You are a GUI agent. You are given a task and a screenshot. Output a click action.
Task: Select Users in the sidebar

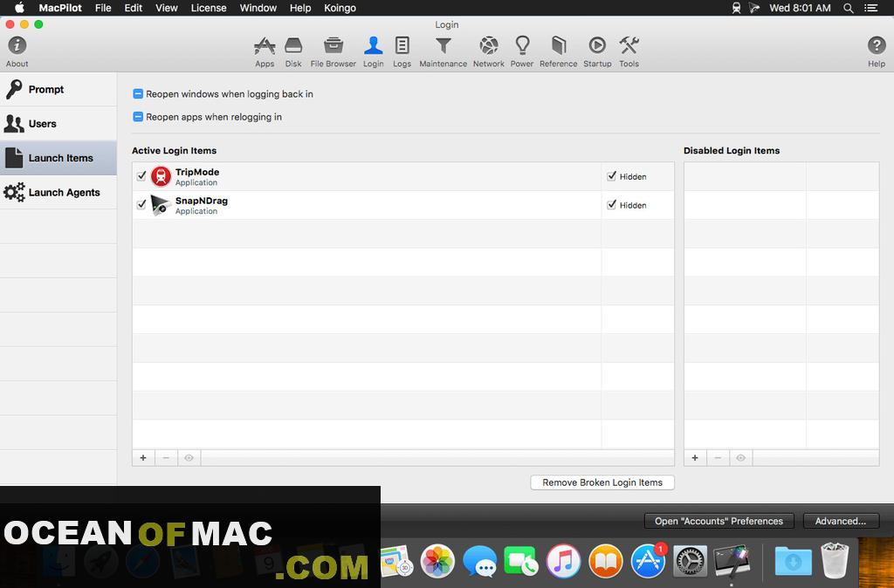(x=58, y=124)
